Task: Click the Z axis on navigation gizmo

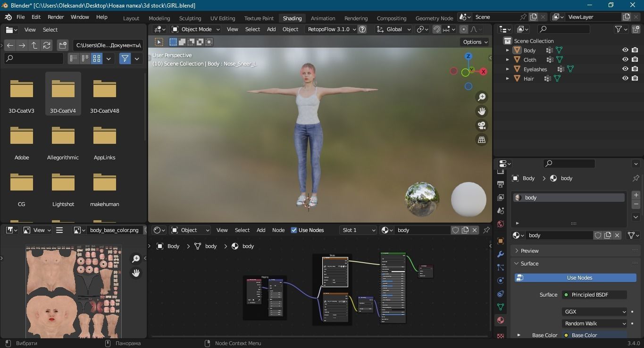Action: point(468,56)
